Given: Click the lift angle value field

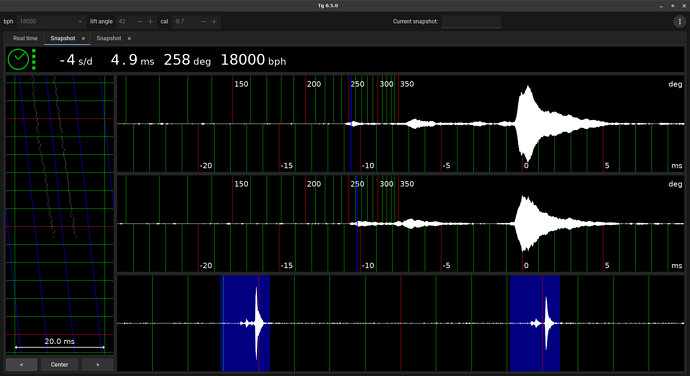Looking at the screenshot, I should [125, 22].
